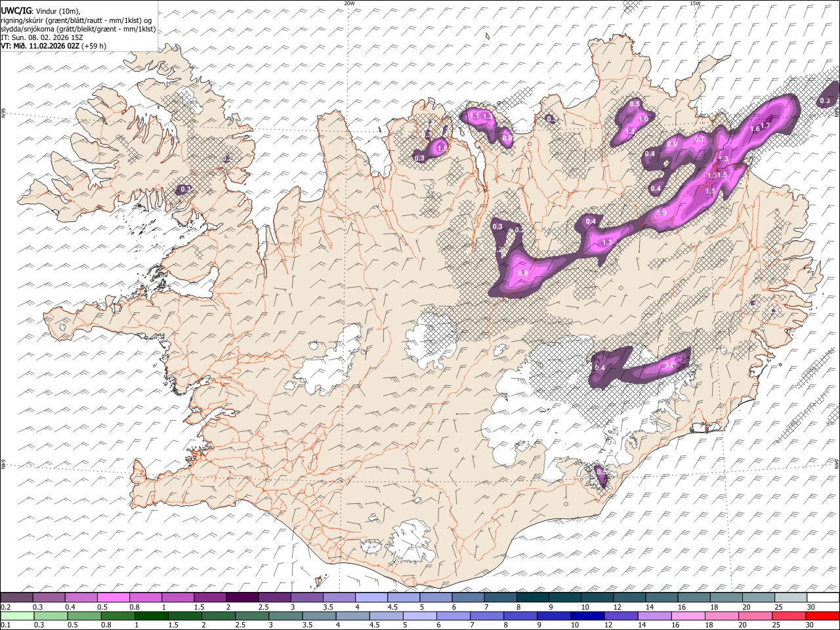Click the 'rigning/skúrir' legend description line
840x630 pixels.
[x=77, y=20]
